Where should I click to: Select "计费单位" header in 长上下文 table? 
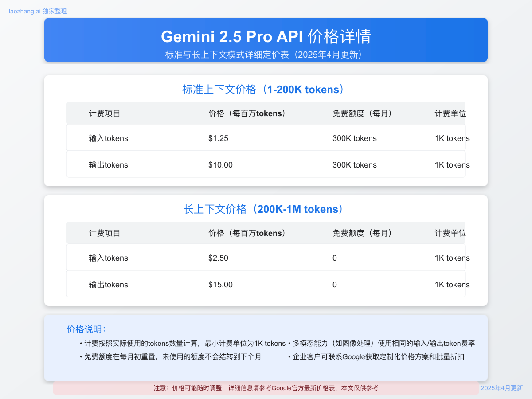[x=450, y=233]
